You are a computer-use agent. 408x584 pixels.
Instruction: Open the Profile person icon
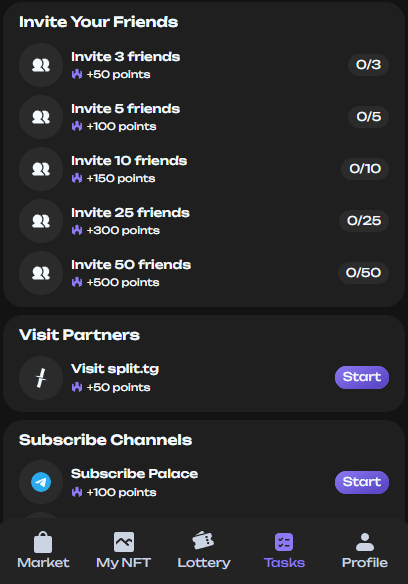point(365,542)
